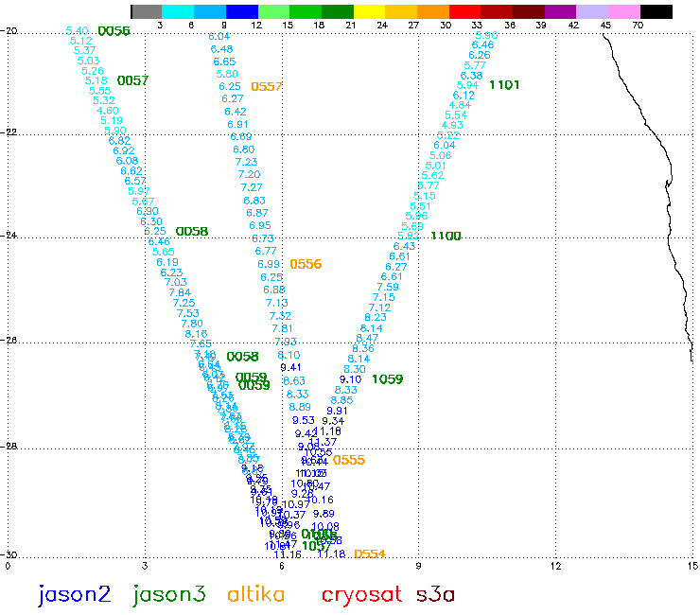Click the 4.93 data value
This screenshot has height=615, width=700.
[x=452, y=125]
